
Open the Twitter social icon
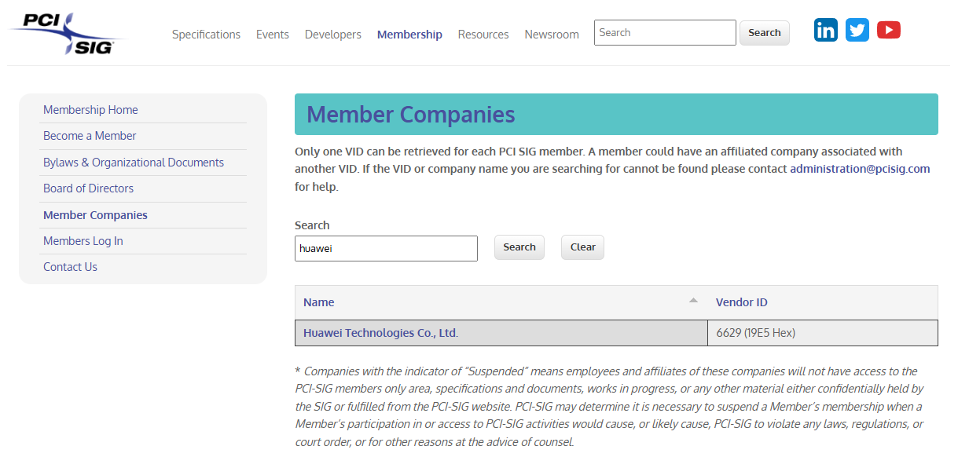tap(857, 31)
